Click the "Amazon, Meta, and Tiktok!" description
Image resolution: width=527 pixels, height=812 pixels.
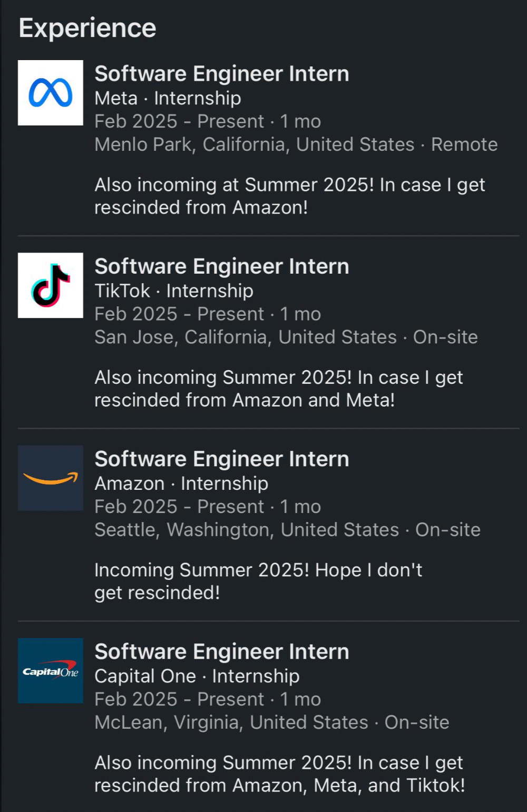click(279, 786)
